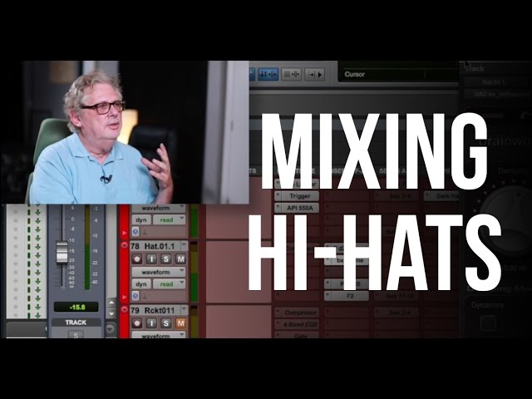Click the -15.8 volume level display
The width and height of the screenshot is (532, 399).
(x=76, y=307)
